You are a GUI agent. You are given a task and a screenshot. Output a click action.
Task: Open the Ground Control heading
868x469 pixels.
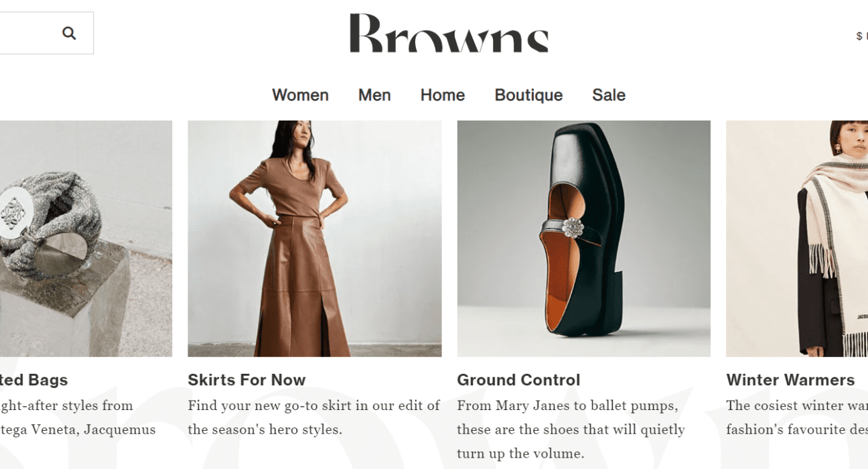pyautogui.click(x=518, y=380)
